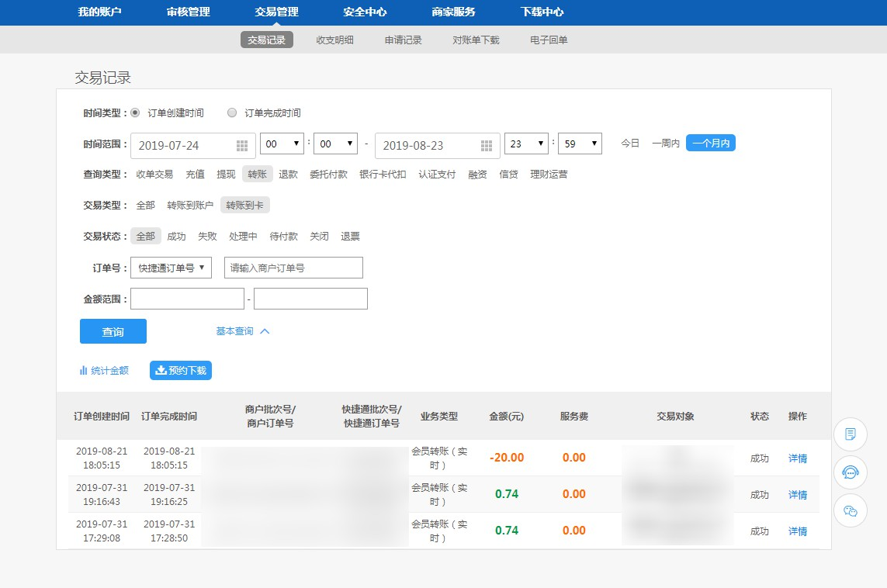Open the 快捷通订单号 order type dropdown
This screenshot has height=588, width=887.
pos(171,268)
